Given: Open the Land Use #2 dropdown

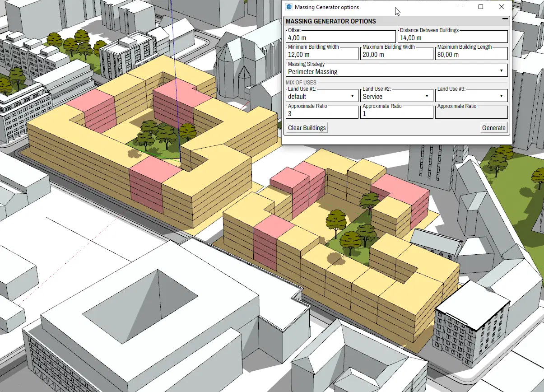Looking at the screenshot, I should [x=397, y=95].
